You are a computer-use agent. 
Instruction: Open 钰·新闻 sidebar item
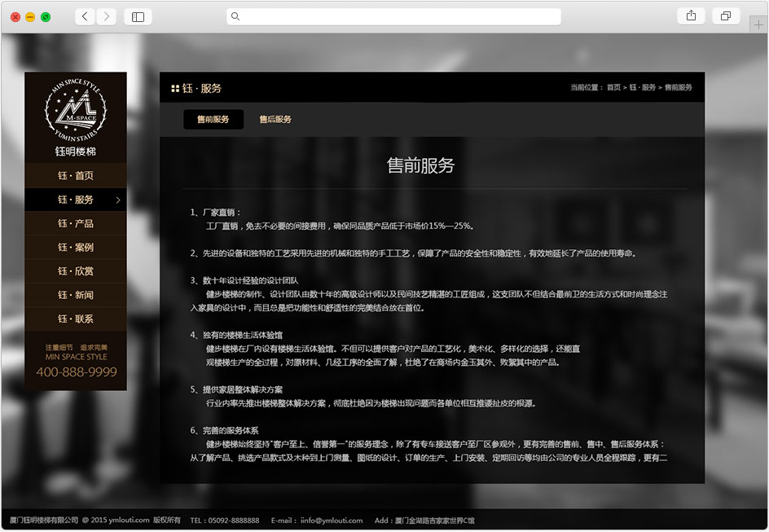click(76, 295)
